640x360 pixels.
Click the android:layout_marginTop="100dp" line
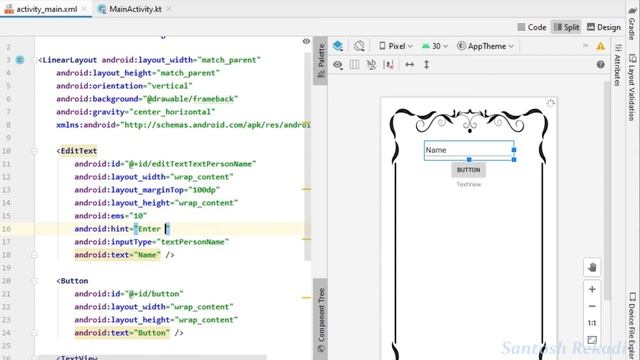[147, 190]
